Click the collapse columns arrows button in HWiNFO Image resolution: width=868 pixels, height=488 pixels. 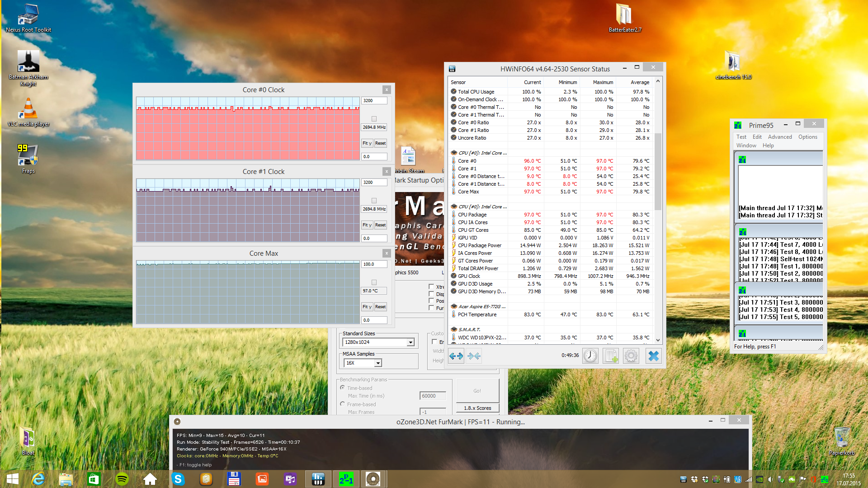tap(474, 356)
